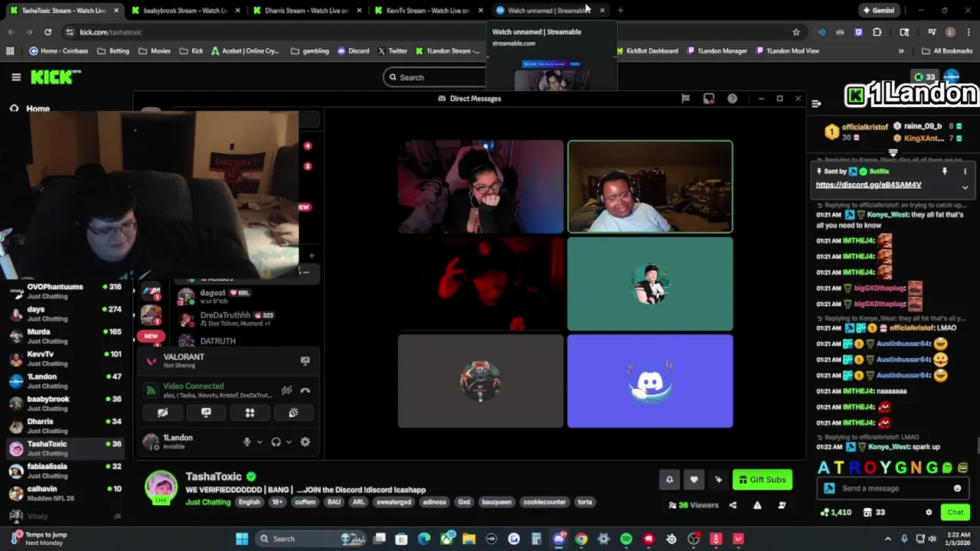Mute the Discord microphone
980x551 pixels.
247,442
